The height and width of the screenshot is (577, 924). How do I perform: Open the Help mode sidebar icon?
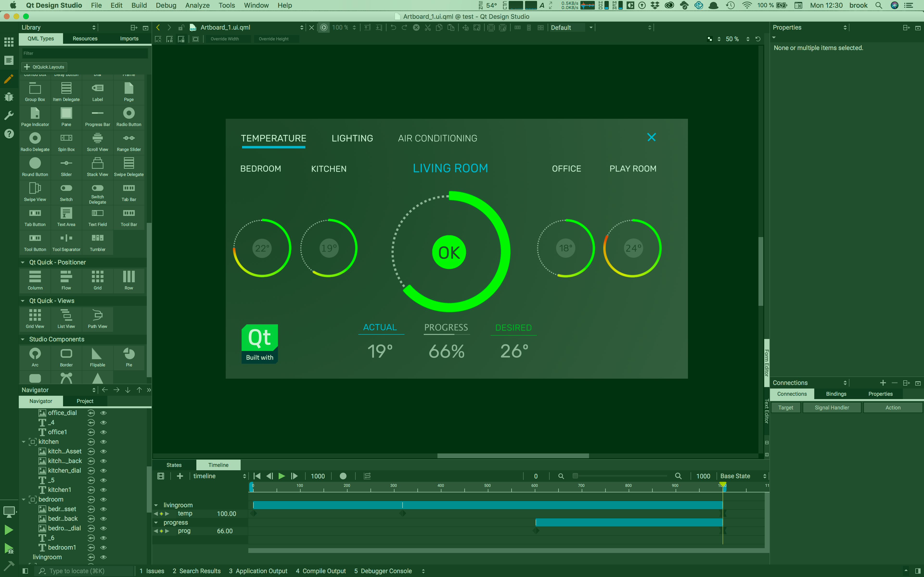click(x=9, y=134)
